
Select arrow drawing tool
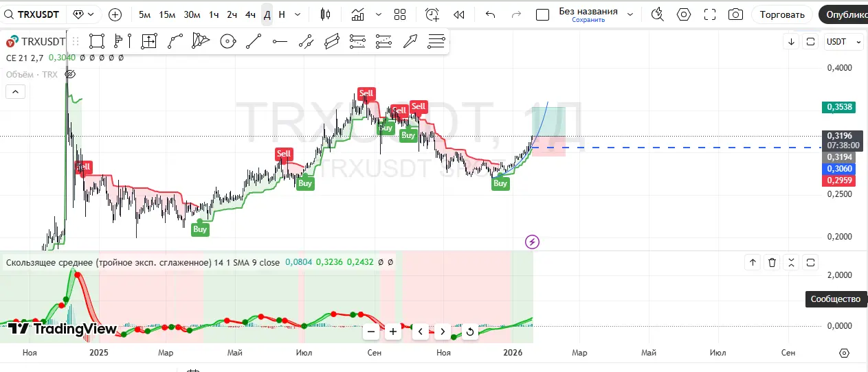(410, 42)
